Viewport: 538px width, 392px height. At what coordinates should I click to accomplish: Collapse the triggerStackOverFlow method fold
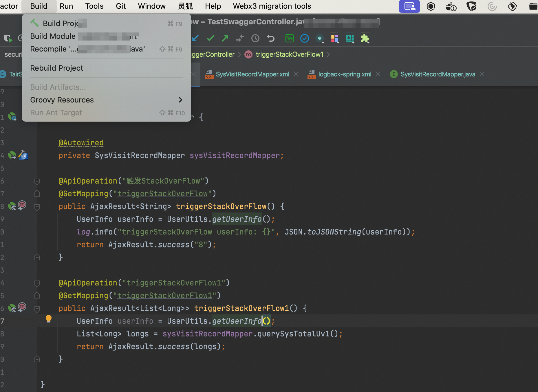click(37, 207)
